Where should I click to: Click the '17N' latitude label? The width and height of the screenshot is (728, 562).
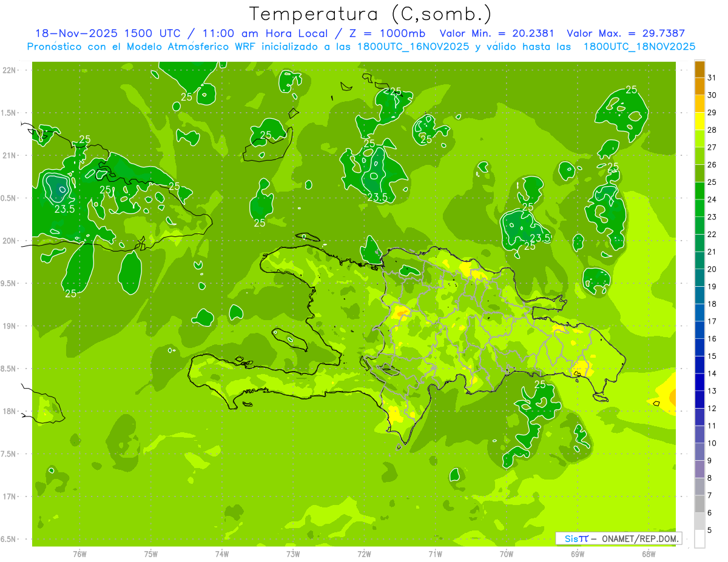click(x=10, y=497)
